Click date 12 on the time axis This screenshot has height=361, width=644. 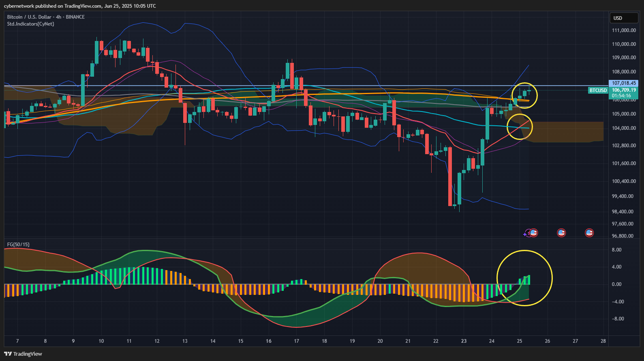[157, 341]
